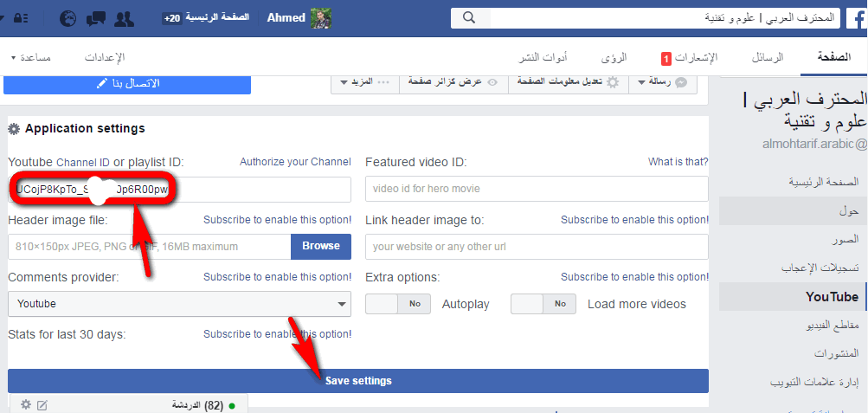Click the pencil icon on the blue contact button

click(100, 84)
